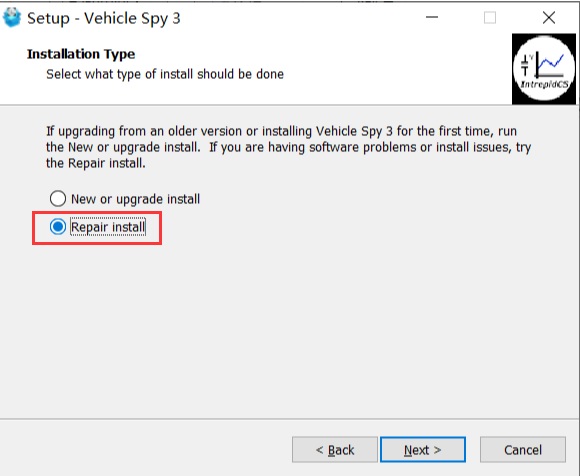This screenshot has width=580, height=476.
Task: Click the "New or upgrade install" label text
Action: coord(135,199)
